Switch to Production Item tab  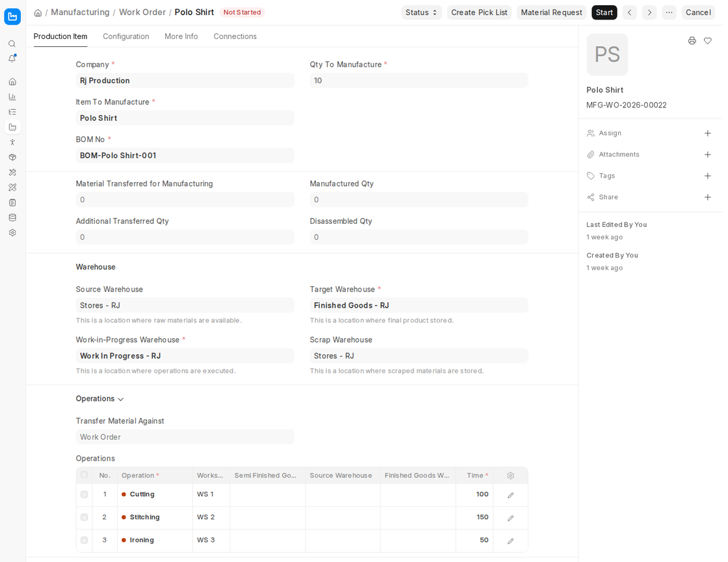coord(60,36)
